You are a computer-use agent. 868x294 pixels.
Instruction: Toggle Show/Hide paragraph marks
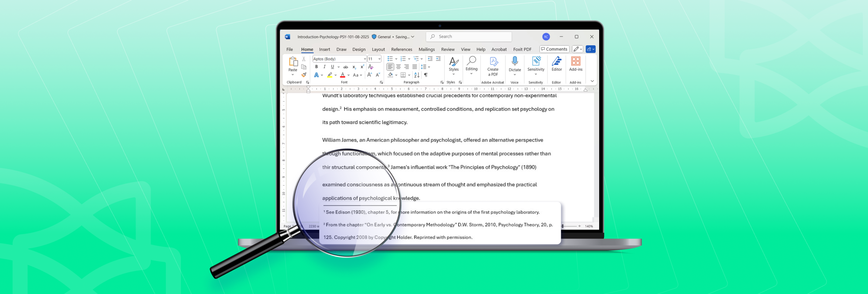click(426, 75)
